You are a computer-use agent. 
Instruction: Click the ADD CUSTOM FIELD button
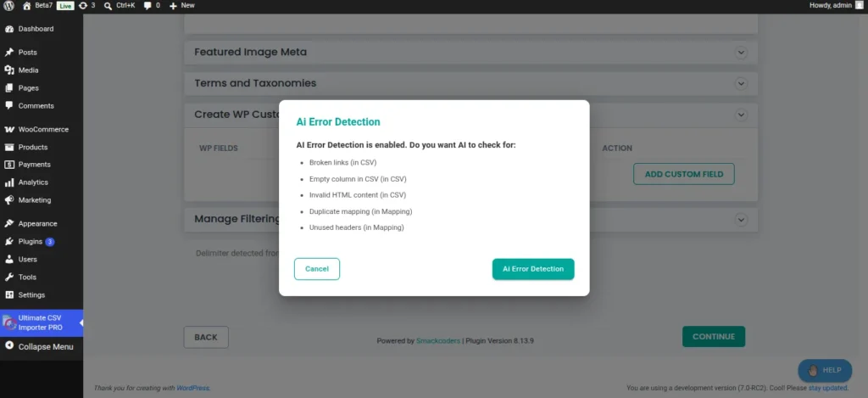pos(684,174)
